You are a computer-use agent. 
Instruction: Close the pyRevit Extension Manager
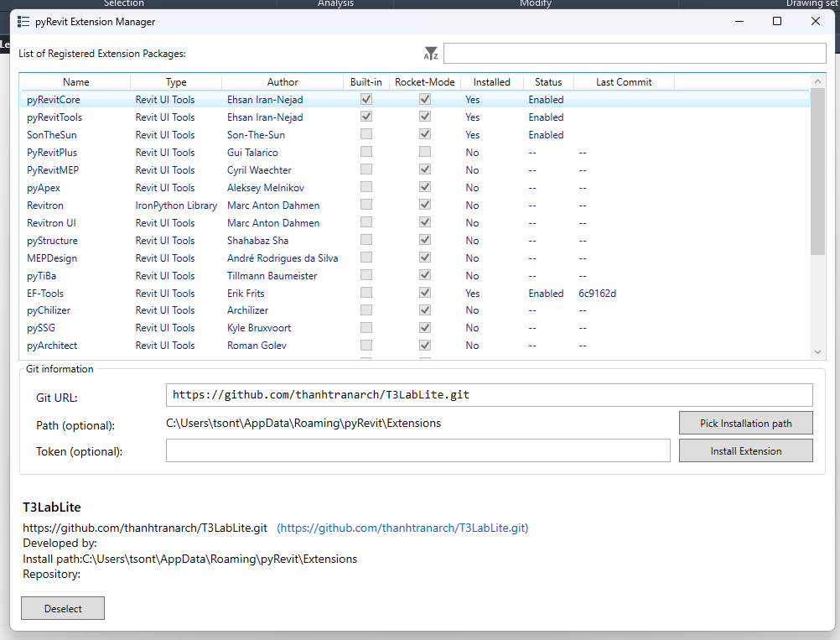coord(816,22)
